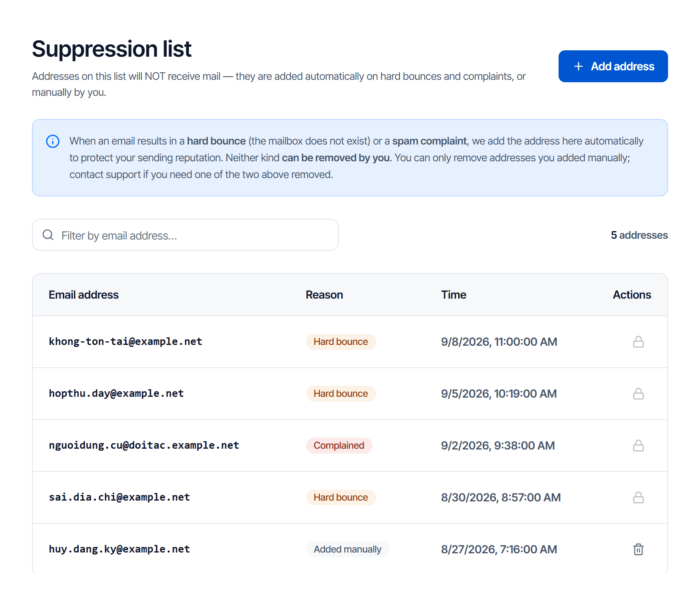Image resolution: width=700 pixels, height=612 pixels.
Task: Click timestamp 9/2/2026, 9:38:00 AM
Action: pos(498,446)
